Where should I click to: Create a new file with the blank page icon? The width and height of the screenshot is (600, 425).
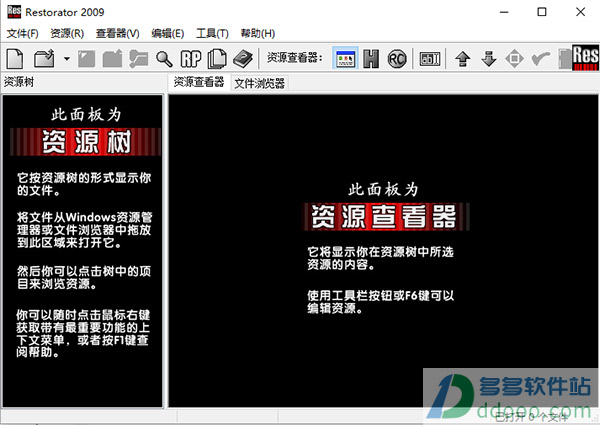(x=15, y=59)
